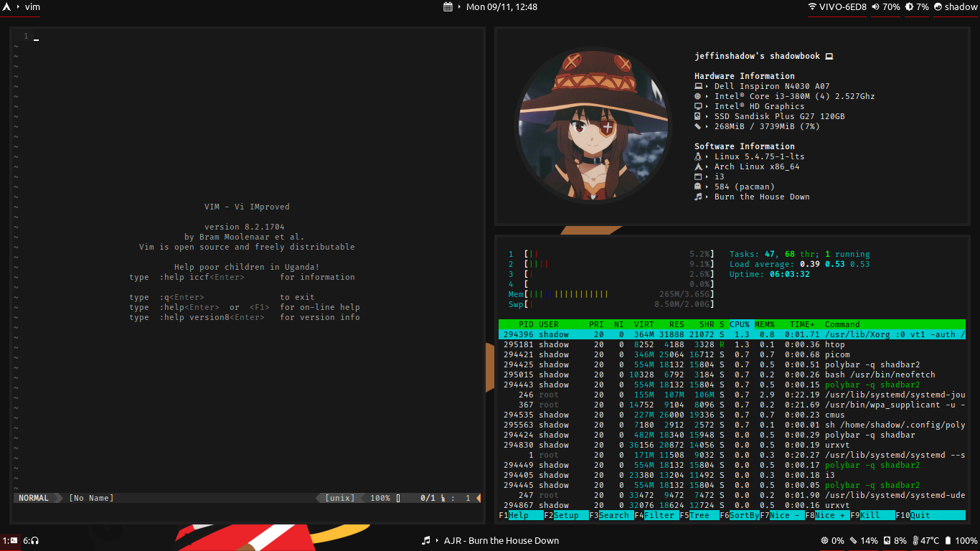Click the memory icon showing 14%
The width and height of the screenshot is (980, 551).
coord(853,540)
